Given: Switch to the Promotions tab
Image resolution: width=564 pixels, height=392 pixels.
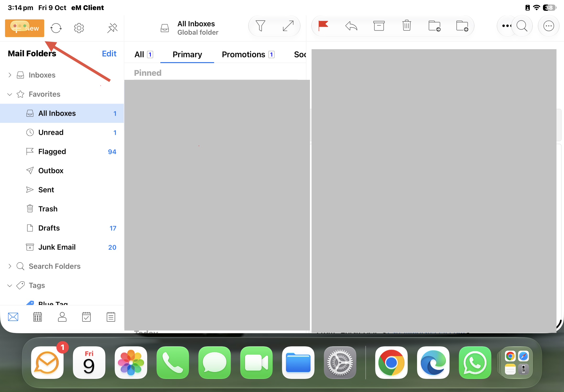Looking at the screenshot, I should tap(248, 54).
